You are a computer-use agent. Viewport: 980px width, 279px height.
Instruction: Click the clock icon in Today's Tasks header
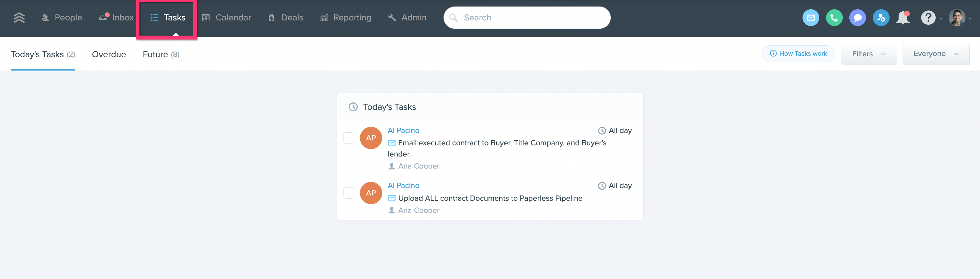(353, 107)
